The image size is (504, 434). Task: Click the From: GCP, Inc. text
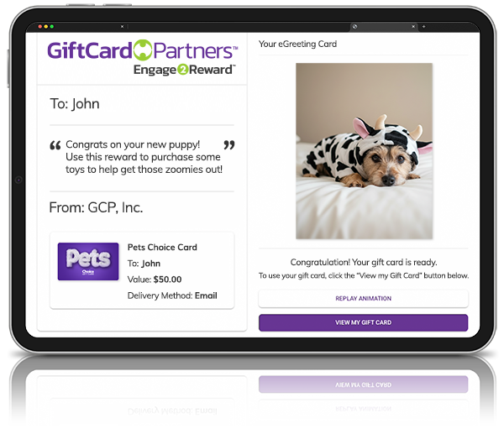[96, 207]
